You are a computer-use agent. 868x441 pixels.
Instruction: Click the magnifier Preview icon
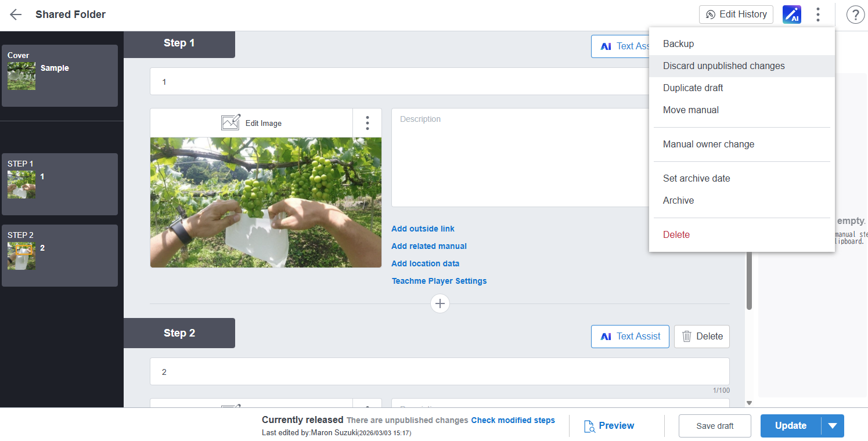click(x=589, y=425)
